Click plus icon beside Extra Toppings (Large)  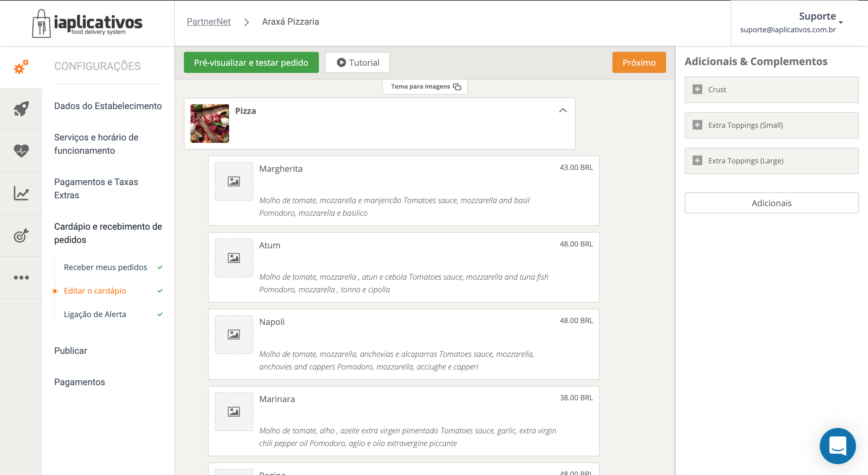coord(697,160)
